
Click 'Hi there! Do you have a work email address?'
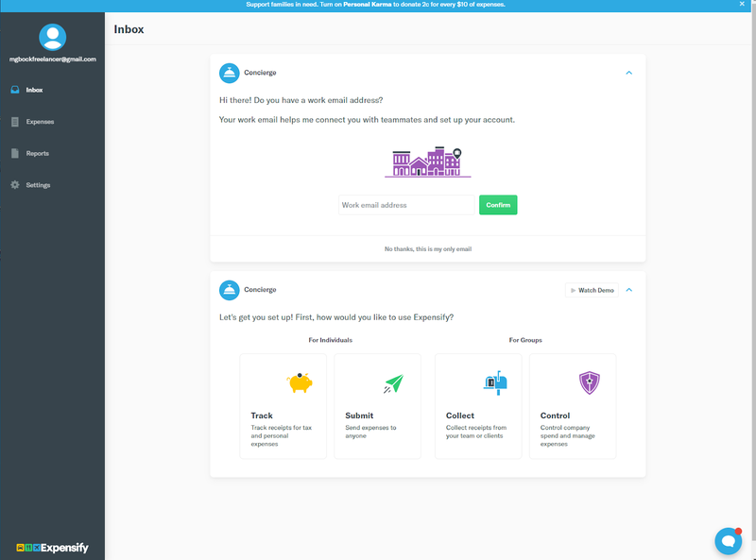(301, 100)
